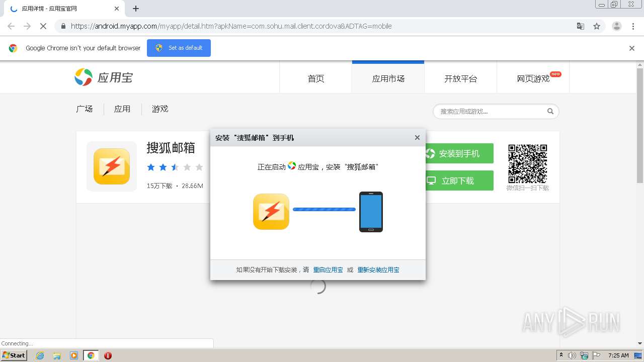Image resolution: width=644 pixels, height=362 pixels.
Task: Open the Chrome three-dot menu
Action: click(633, 26)
